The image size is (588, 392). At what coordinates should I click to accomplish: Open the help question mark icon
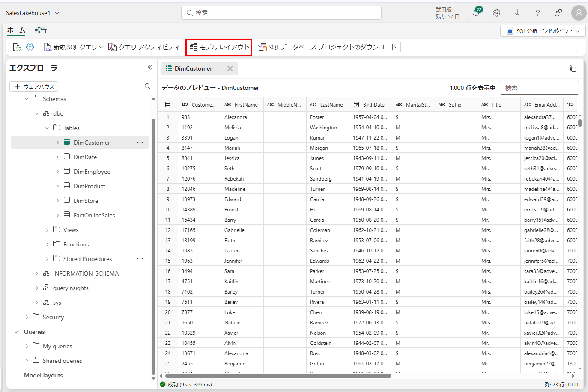point(538,13)
